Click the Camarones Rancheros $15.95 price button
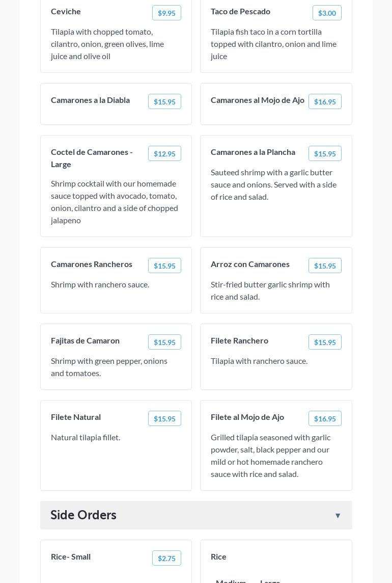The width and height of the screenshot is (392, 583). pyautogui.click(x=164, y=266)
